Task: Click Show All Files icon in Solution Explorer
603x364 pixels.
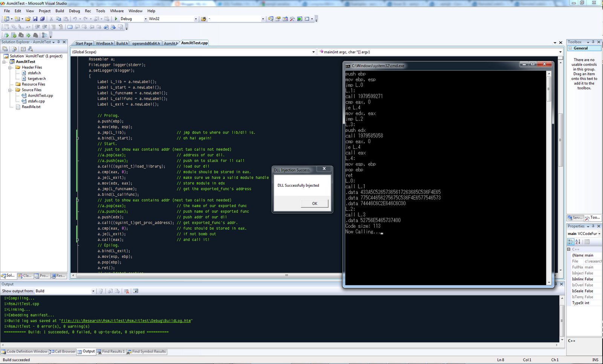Action: click(x=14, y=49)
